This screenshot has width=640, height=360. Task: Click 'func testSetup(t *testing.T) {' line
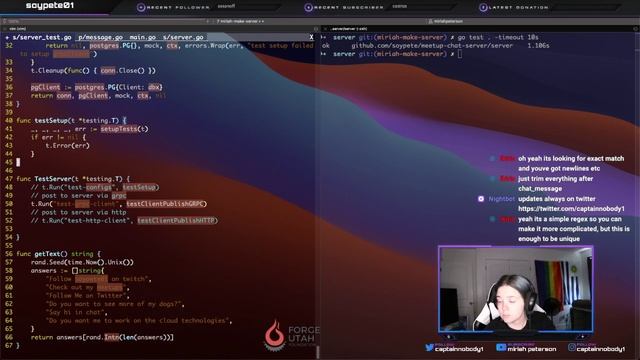pos(71,120)
